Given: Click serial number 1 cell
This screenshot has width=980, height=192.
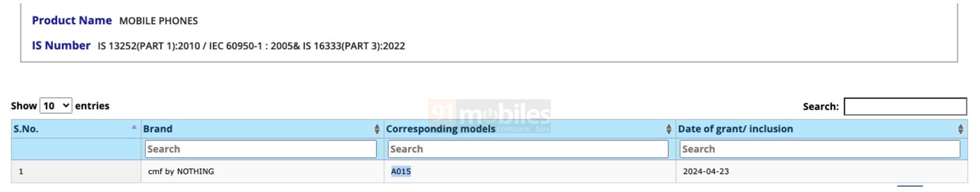Looking at the screenshot, I should point(21,172).
